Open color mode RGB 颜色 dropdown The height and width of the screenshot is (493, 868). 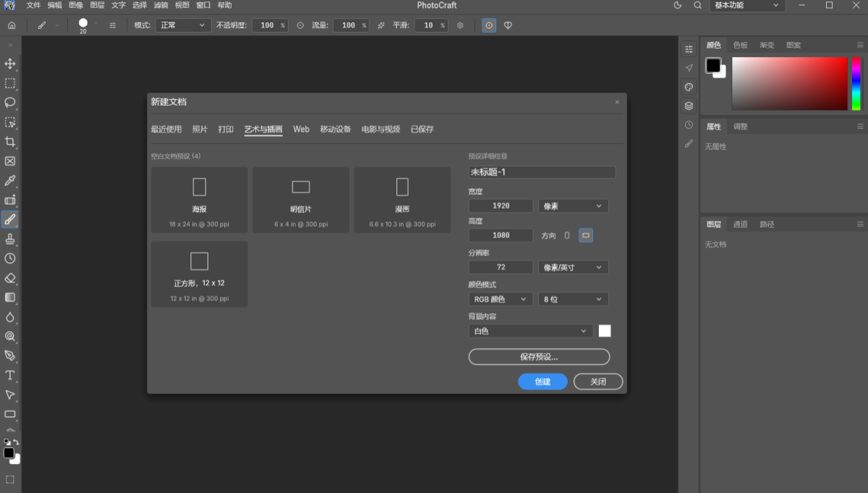tap(501, 299)
